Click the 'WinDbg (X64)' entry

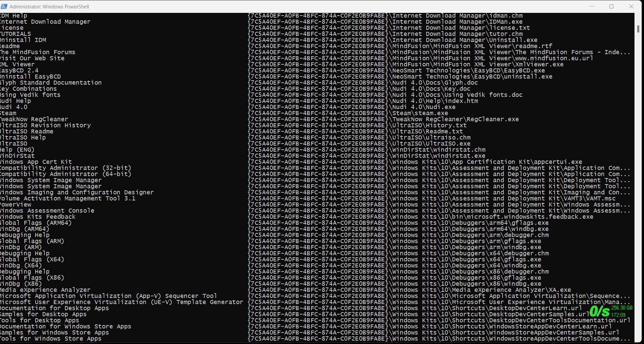click(21, 265)
